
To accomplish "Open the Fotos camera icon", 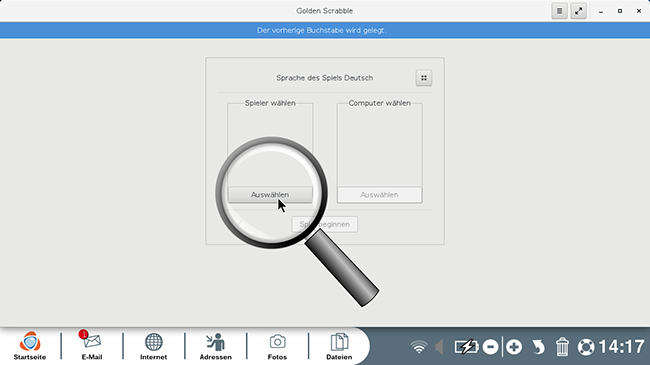I will pos(277,346).
